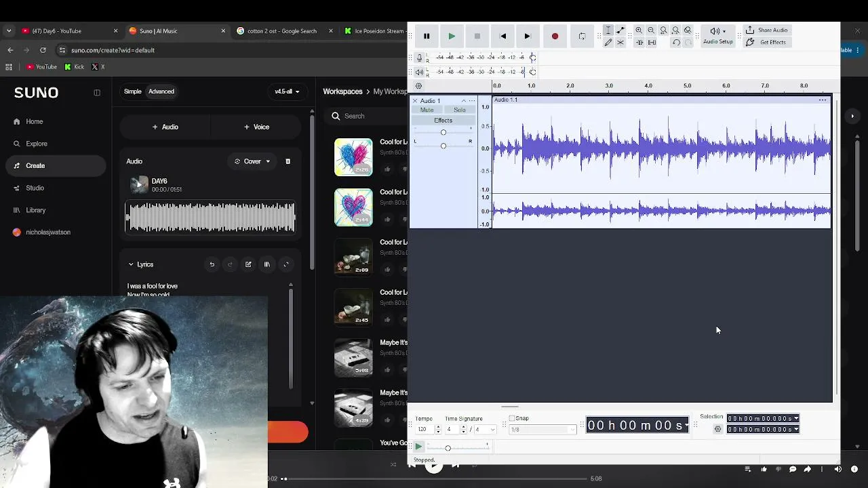Skip to end in Audacity transport
Screen dimensions: 868x488
(x=528, y=37)
